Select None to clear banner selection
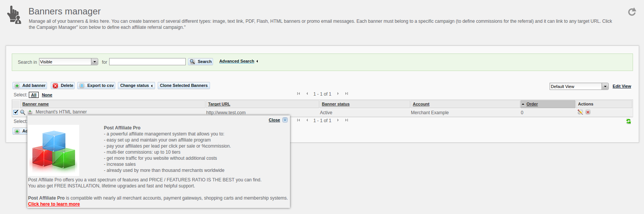This screenshot has height=214, width=644. pyautogui.click(x=47, y=95)
